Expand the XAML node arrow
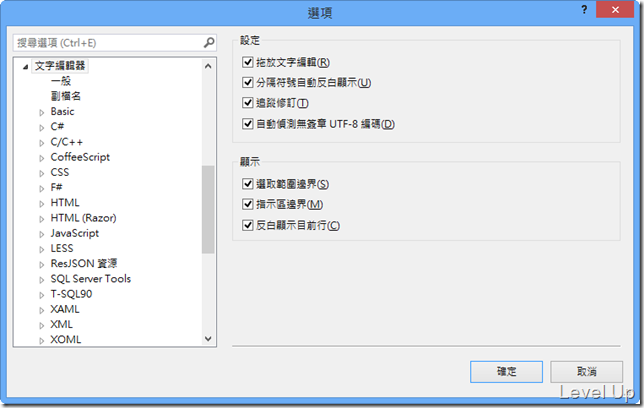 pyautogui.click(x=41, y=310)
